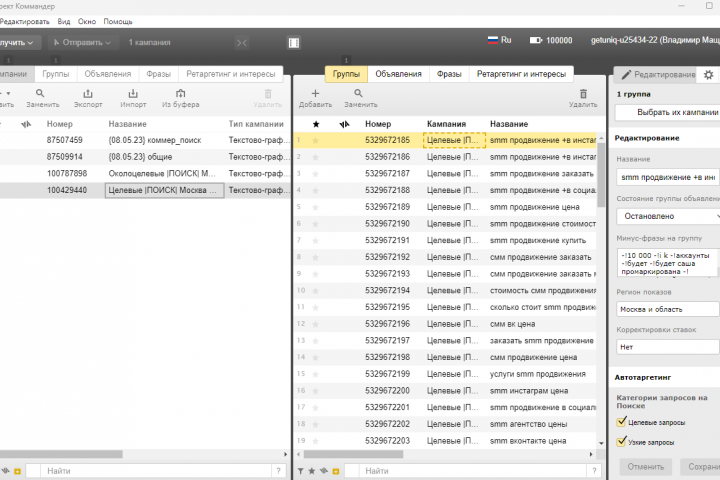Click the Export icon in campaigns toolbar

click(88, 94)
